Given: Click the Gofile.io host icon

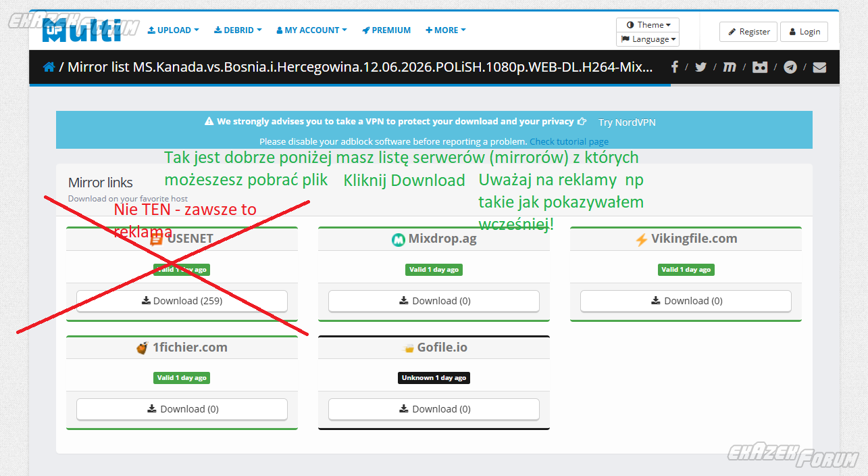Looking at the screenshot, I should (407, 348).
